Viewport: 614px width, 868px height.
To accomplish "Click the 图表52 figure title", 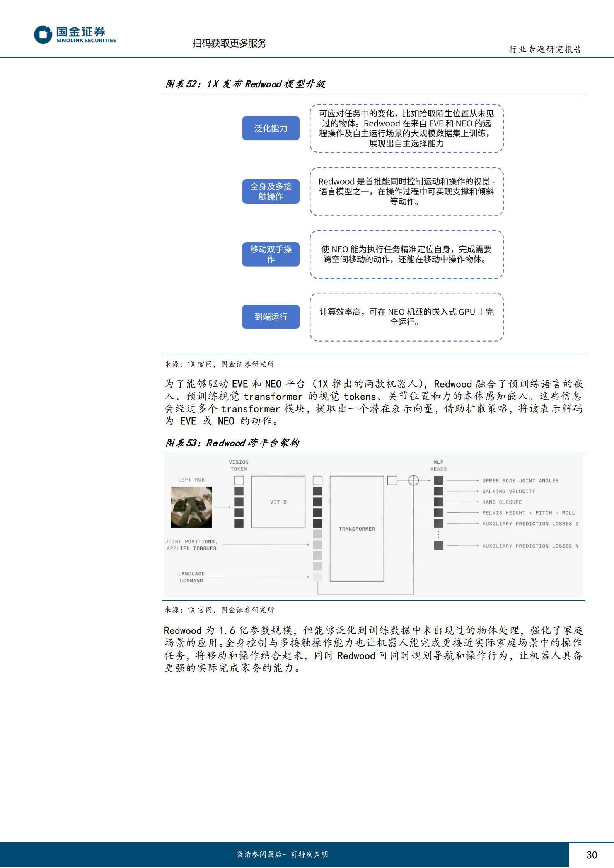I will coord(245,84).
